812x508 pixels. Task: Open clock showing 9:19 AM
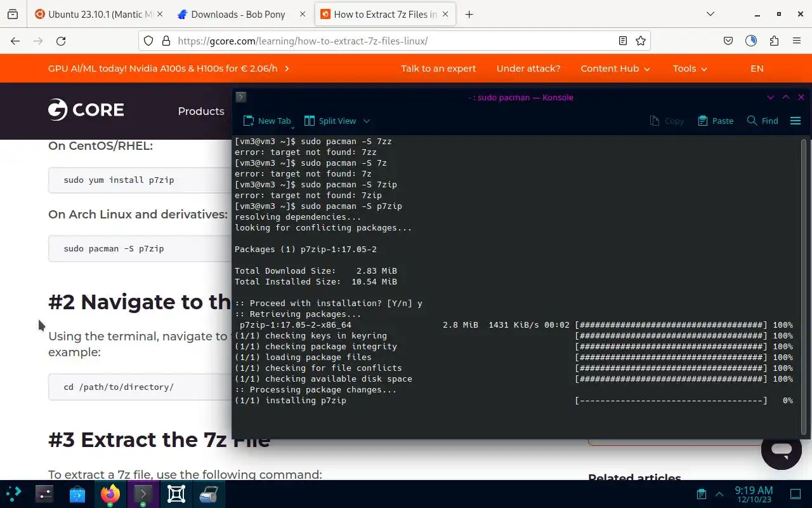click(x=754, y=494)
